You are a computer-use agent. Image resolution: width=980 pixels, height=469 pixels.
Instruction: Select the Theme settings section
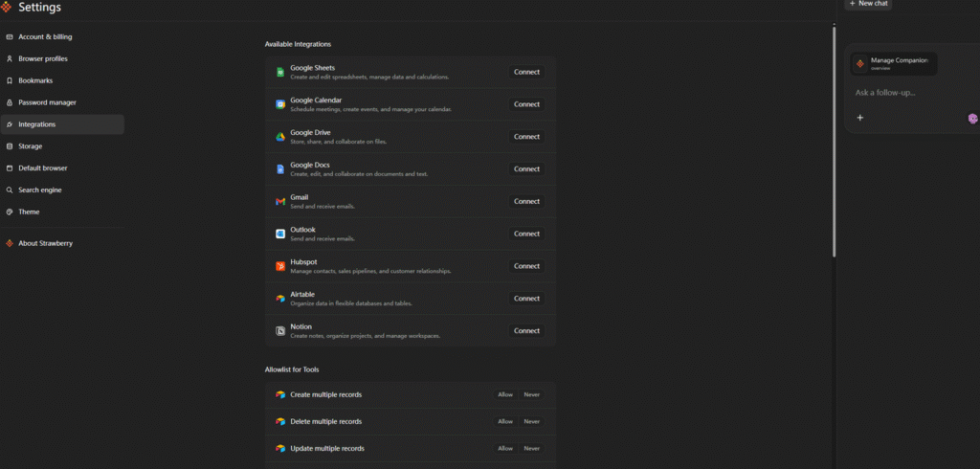click(29, 212)
